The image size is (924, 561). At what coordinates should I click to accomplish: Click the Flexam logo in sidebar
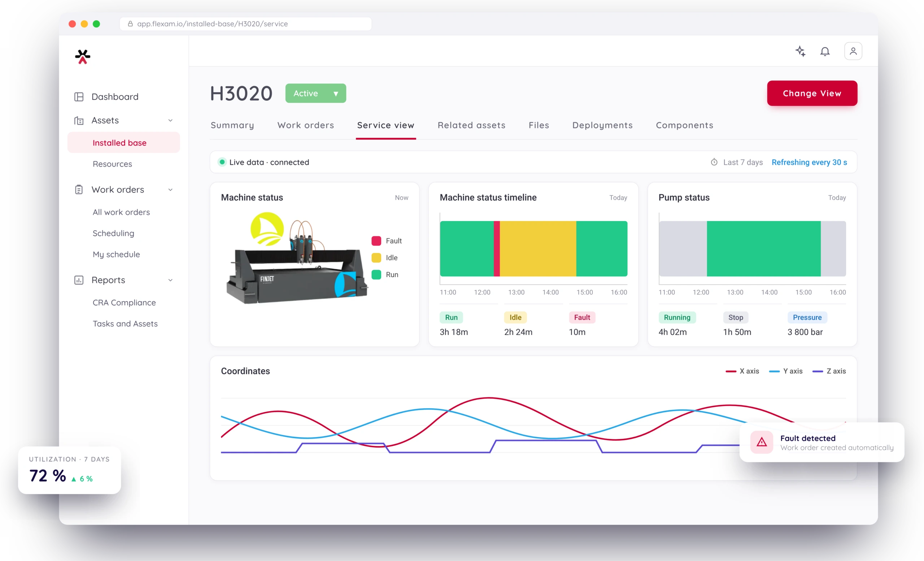(x=83, y=57)
